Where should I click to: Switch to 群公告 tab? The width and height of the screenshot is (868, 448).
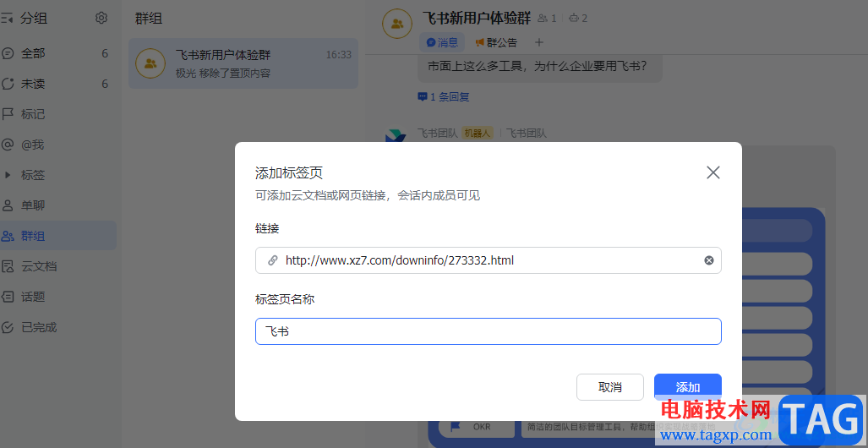pos(497,42)
